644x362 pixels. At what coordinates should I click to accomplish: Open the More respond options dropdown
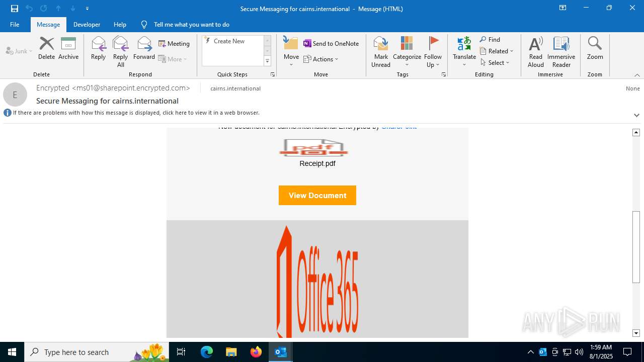pyautogui.click(x=173, y=59)
